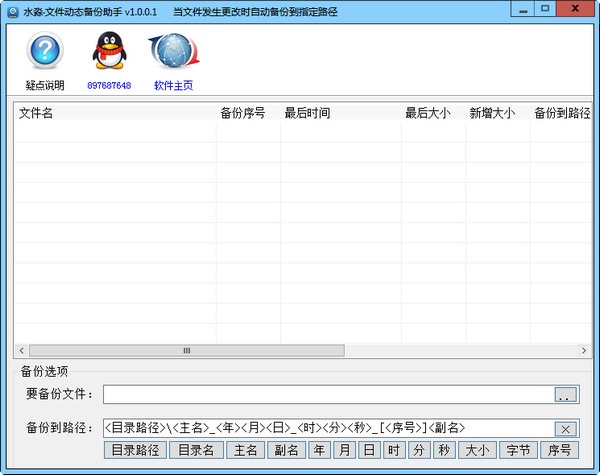Viewport: 600px width, 475px height.
Task: Open the 疑点说明 help icon
Action: pos(44,52)
